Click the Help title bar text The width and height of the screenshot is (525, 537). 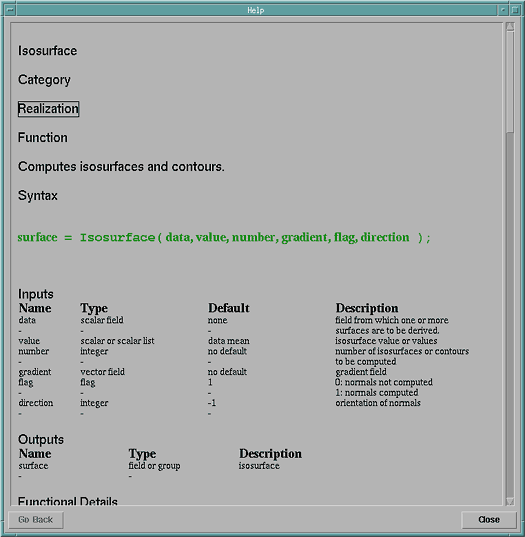256,10
